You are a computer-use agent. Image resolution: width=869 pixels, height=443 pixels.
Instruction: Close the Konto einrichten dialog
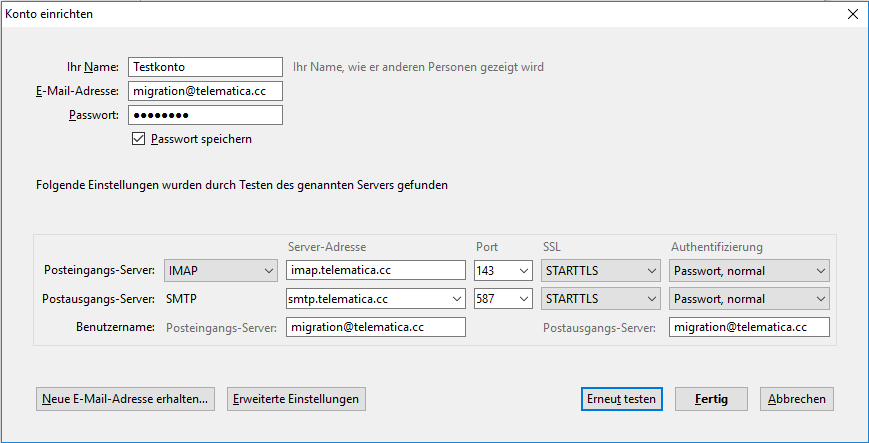(852, 14)
